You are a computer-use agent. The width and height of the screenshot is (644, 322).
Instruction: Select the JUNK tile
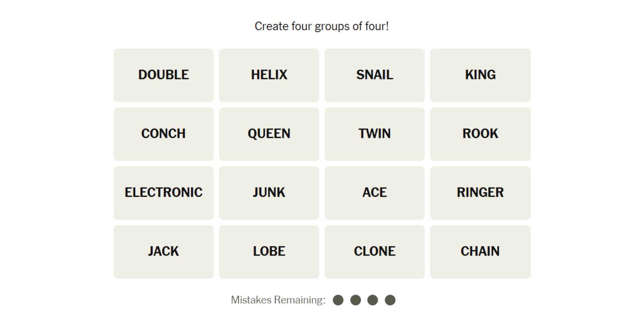(x=269, y=193)
